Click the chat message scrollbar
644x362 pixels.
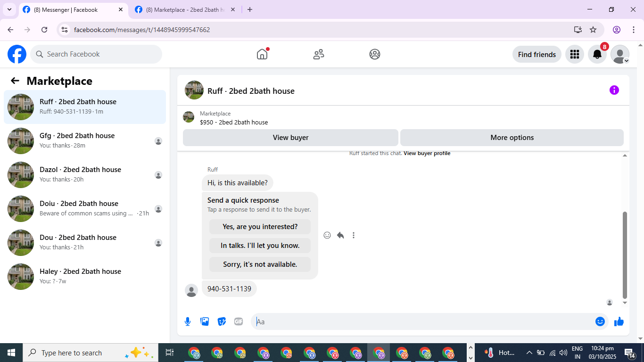pyautogui.click(x=625, y=255)
